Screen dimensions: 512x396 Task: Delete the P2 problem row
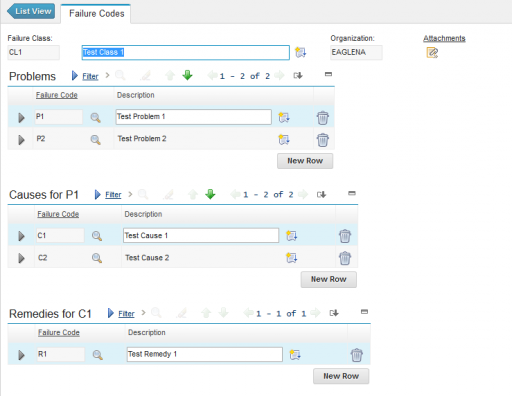click(322, 140)
